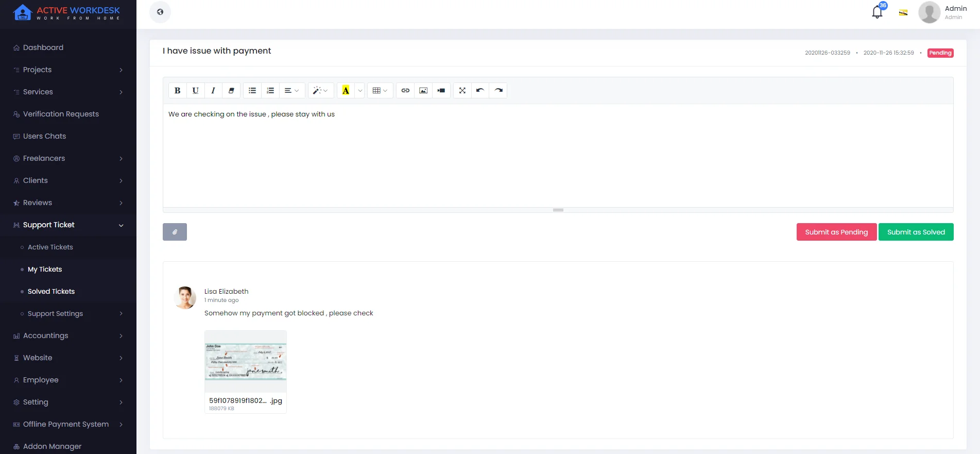Open the attached cheque image thumbnail
Image resolution: width=980 pixels, height=454 pixels.
click(x=246, y=362)
